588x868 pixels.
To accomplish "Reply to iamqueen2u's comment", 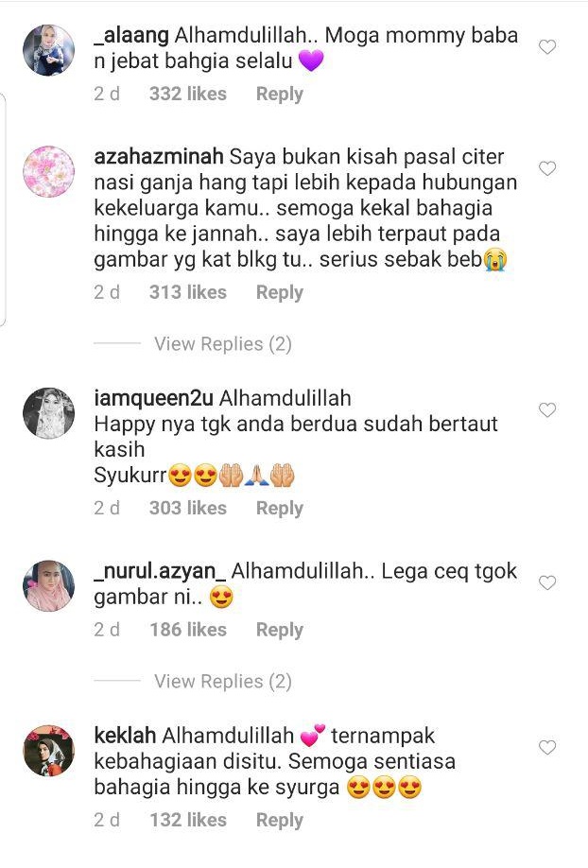I will (x=279, y=508).
